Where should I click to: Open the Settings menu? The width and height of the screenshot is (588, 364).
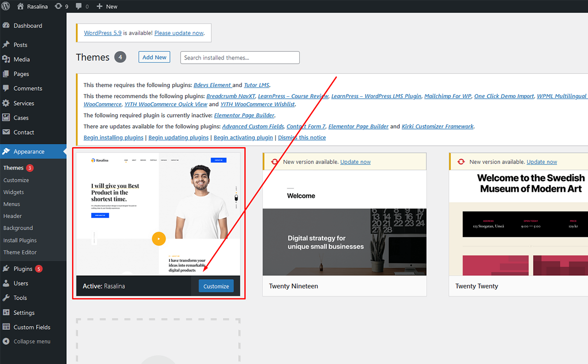[x=33, y=312]
